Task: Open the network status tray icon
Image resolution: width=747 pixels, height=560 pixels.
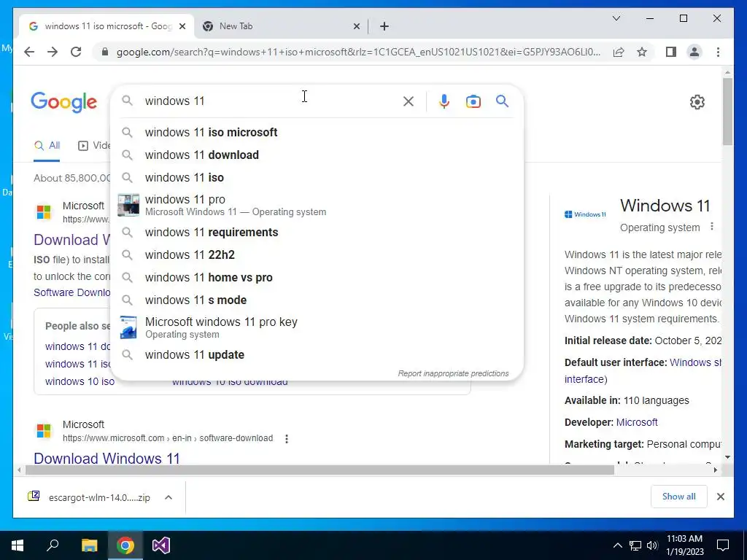Action: [x=635, y=545]
